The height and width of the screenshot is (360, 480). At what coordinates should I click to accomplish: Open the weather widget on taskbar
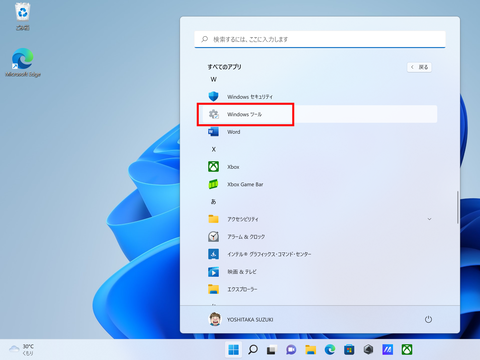pos(22,349)
